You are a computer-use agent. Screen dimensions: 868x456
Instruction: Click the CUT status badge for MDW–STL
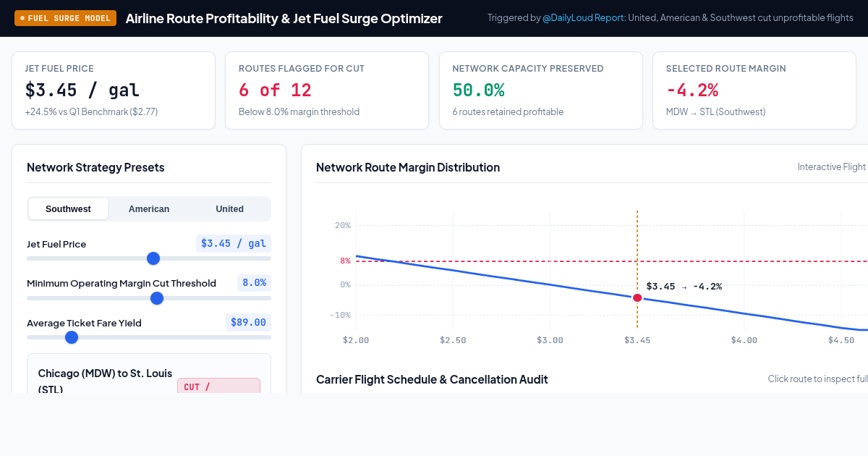[218, 386]
